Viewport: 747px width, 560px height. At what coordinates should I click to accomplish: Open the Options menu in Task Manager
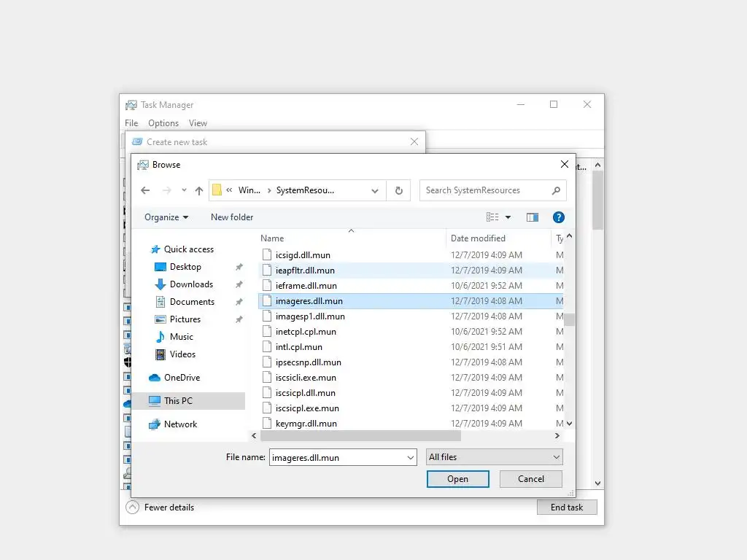tap(163, 123)
